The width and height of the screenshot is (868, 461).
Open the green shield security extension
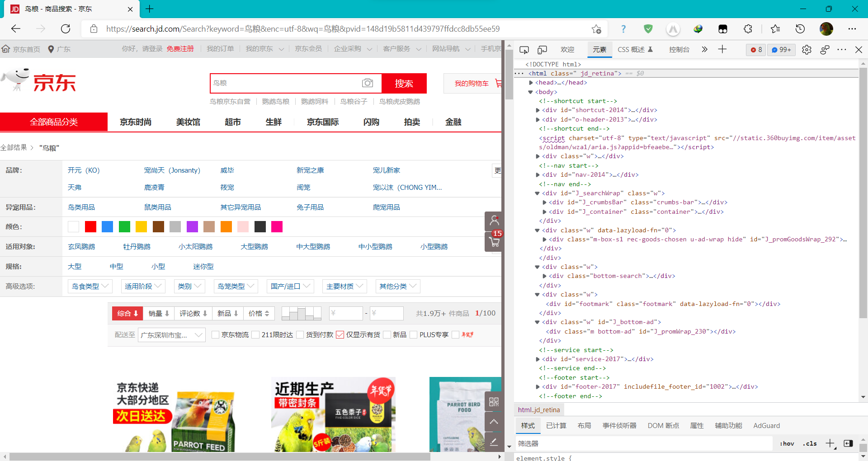click(648, 29)
